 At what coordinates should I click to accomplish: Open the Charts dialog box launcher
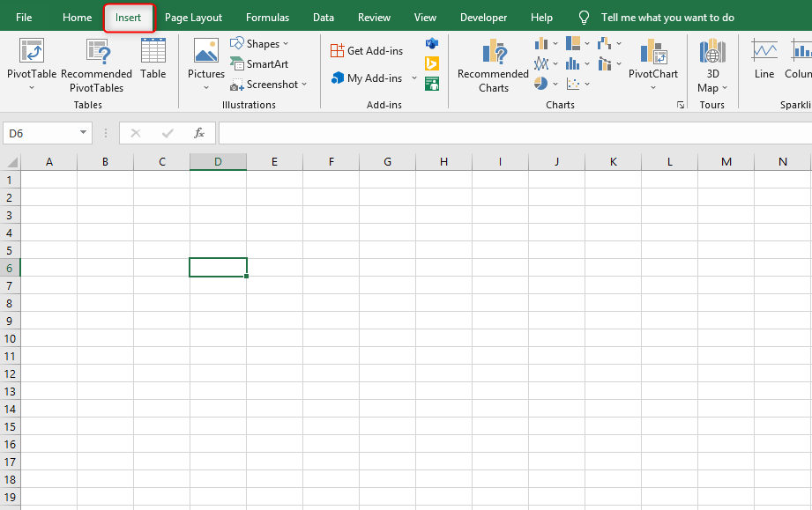tap(680, 104)
